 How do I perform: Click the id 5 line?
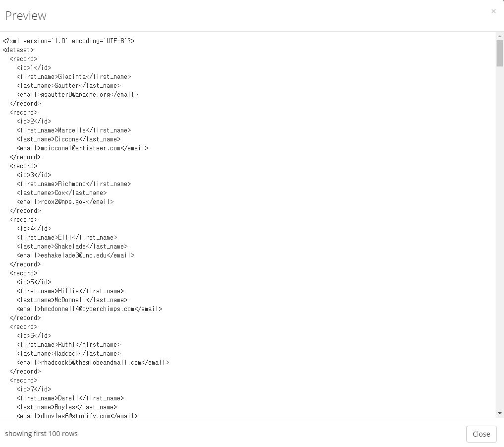pos(34,282)
